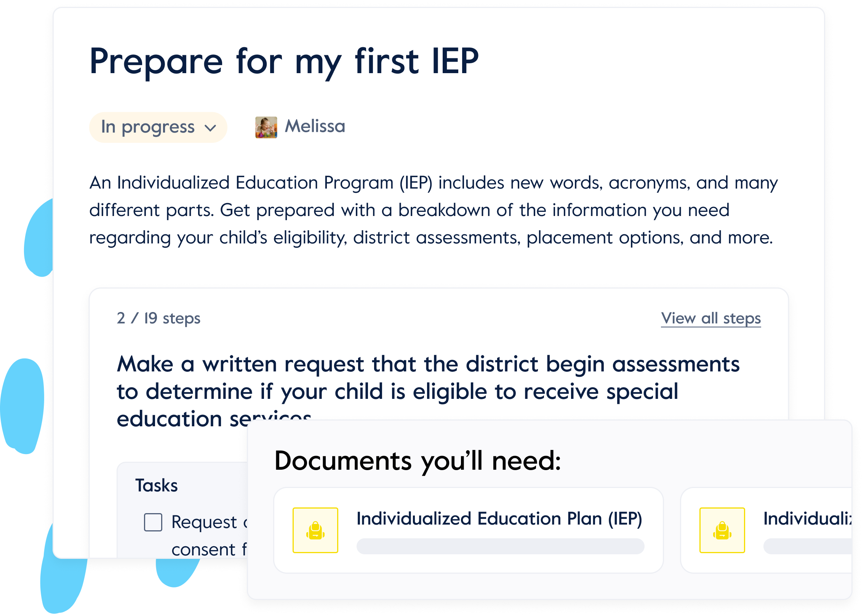Click the Individualized Education Program description paragraph
Image resolution: width=864 pixels, height=616 pixels.
point(432,210)
